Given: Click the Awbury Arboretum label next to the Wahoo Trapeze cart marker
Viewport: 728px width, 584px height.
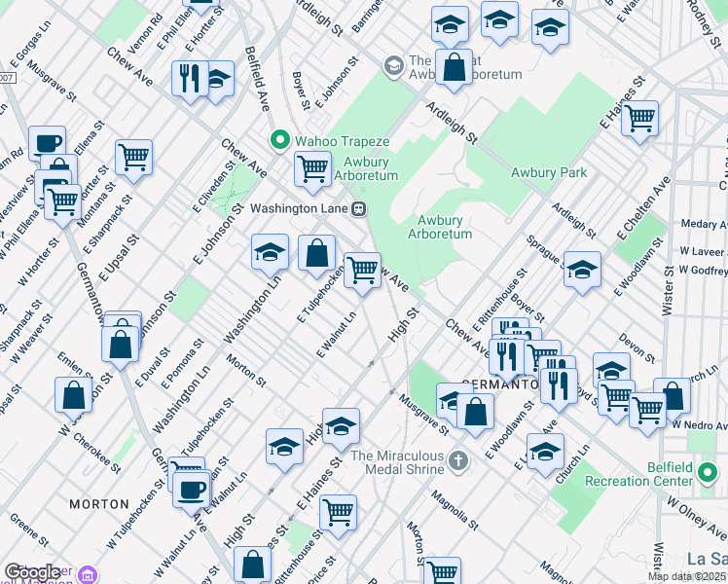Looking at the screenshot, I should click(366, 169).
